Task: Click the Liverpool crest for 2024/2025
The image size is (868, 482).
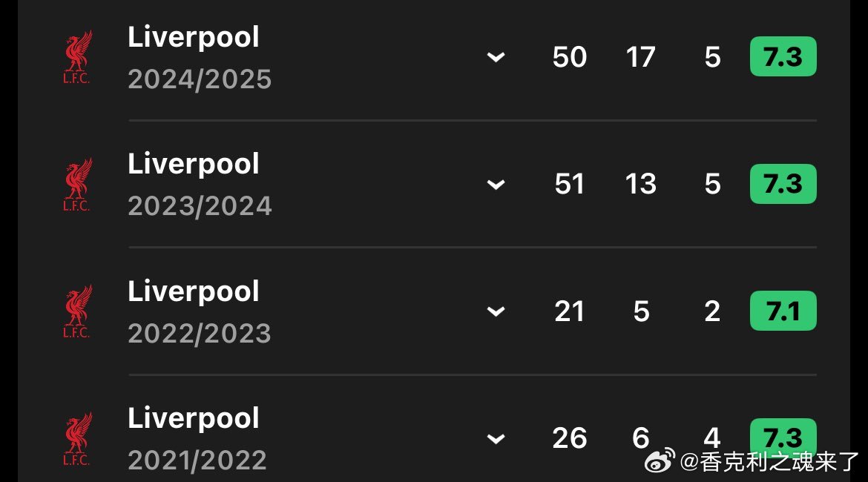Action: click(77, 57)
